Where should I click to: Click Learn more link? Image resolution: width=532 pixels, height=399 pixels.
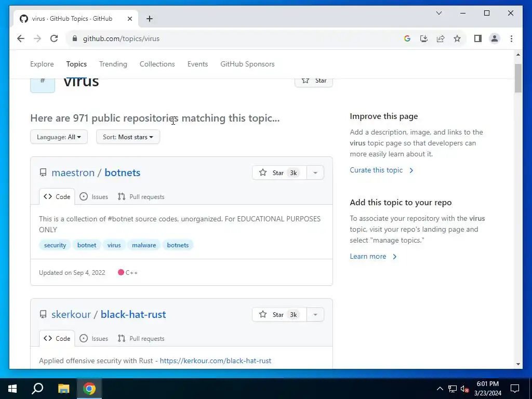click(373, 257)
